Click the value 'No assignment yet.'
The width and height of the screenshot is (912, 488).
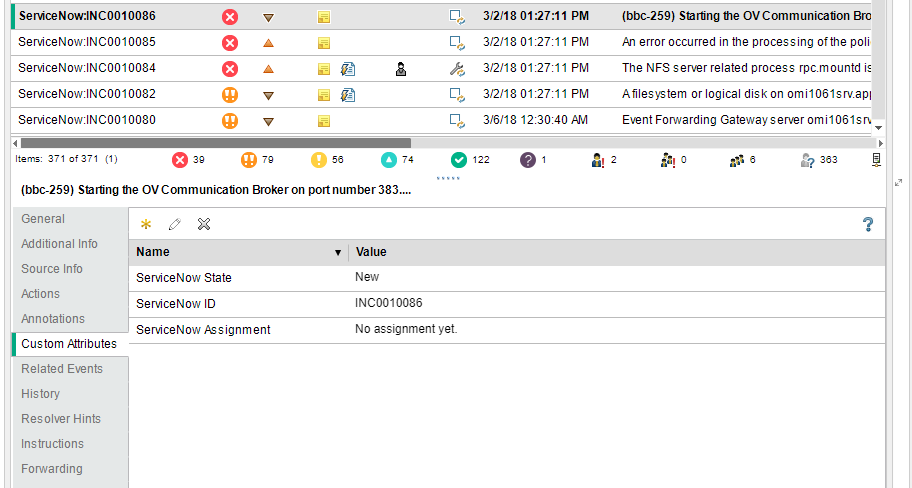(x=406, y=329)
